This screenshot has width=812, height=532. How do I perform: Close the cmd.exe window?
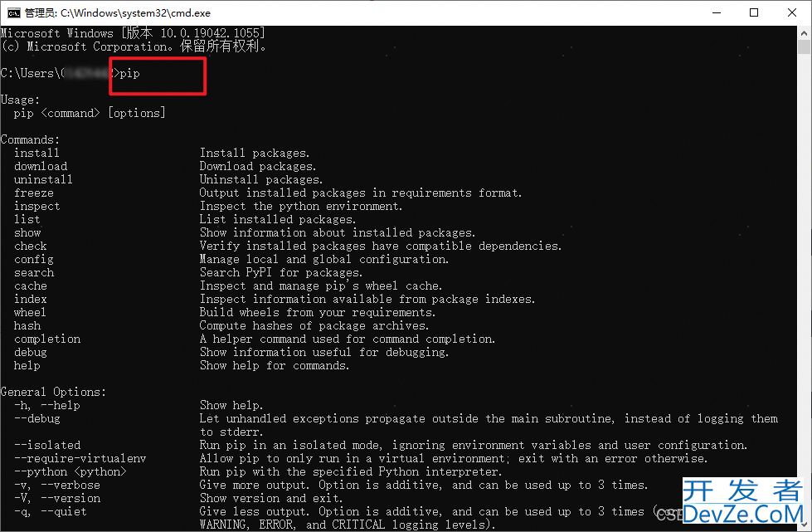coord(792,13)
